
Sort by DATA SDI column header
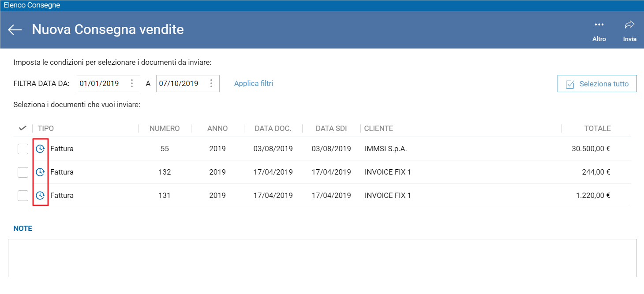331,128
